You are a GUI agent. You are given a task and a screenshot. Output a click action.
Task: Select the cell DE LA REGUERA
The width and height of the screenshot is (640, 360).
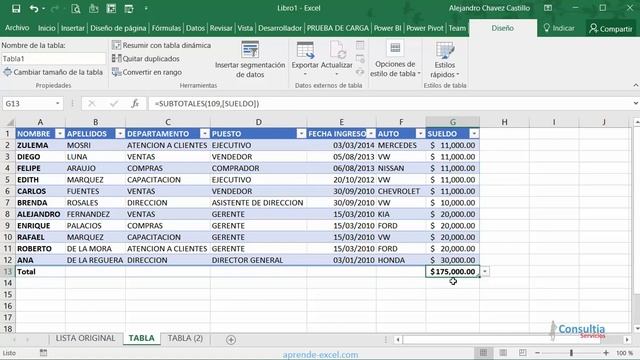click(x=95, y=260)
